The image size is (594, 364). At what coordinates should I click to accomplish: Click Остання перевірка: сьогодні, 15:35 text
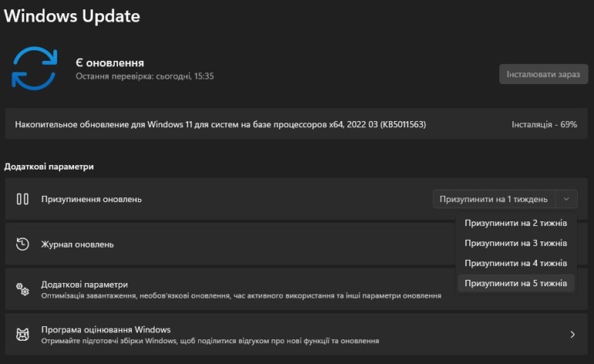pos(145,76)
